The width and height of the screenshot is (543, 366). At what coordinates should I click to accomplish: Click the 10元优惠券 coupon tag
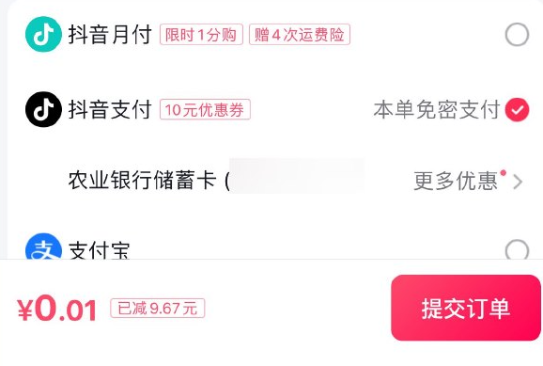[205, 110]
